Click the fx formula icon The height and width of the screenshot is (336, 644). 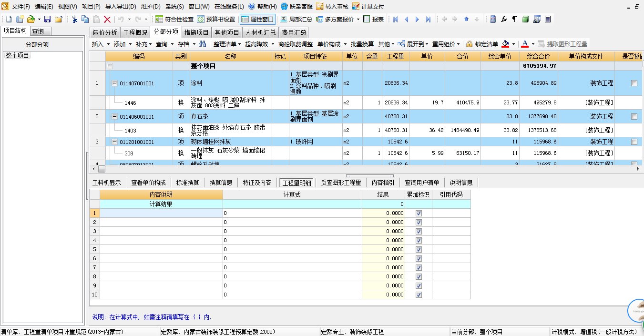pos(504,19)
